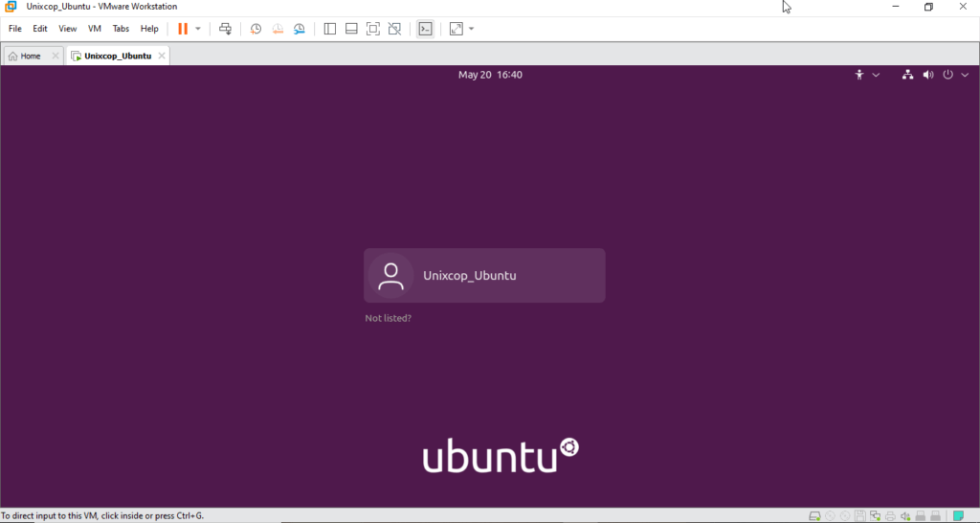Image resolution: width=980 pixels, height=523 pixels.
Task: Pause the virtual machine with the orange button
Action: click(183, 29)
